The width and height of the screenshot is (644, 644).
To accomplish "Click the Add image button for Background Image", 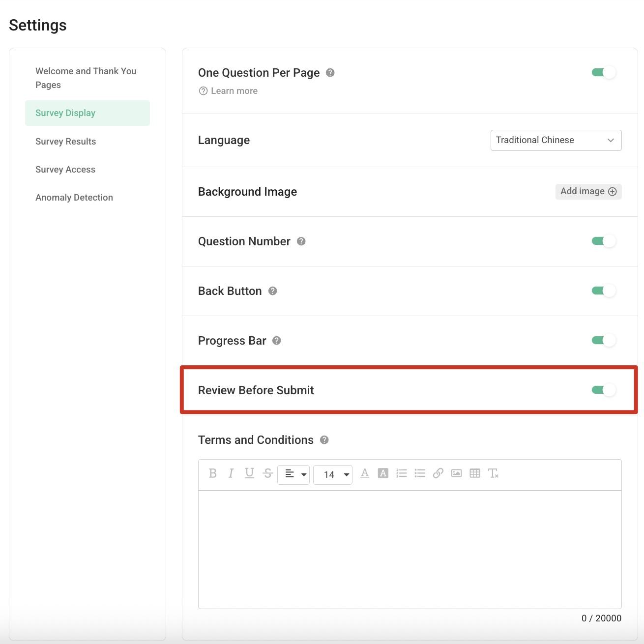I will coord(588,191).
